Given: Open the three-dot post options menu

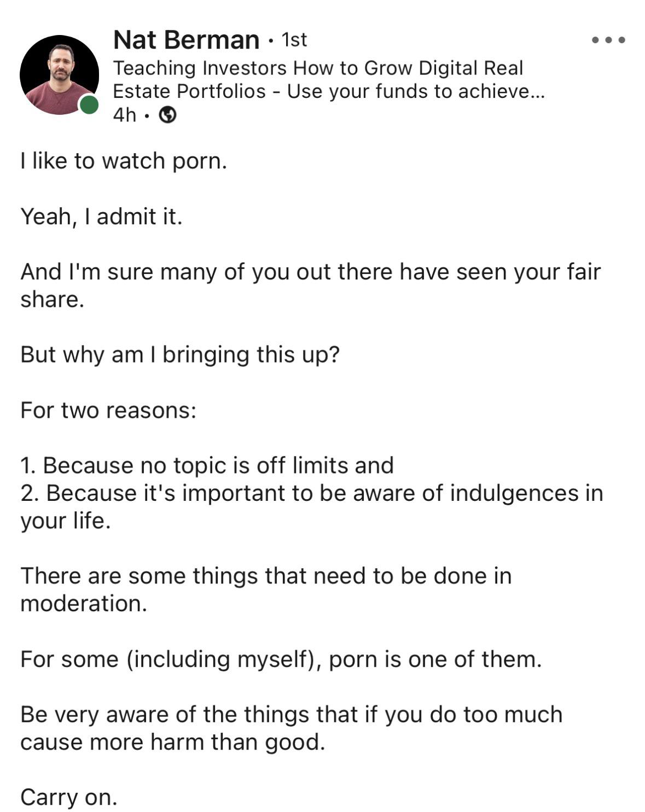Looking at the screenshot, I should [608, 40].
